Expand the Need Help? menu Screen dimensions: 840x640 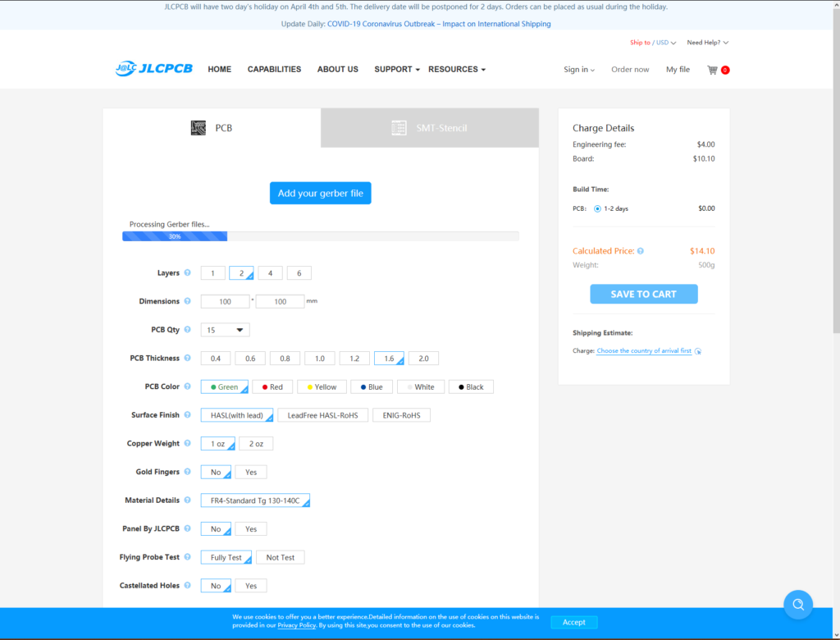(x=708, y=43)
